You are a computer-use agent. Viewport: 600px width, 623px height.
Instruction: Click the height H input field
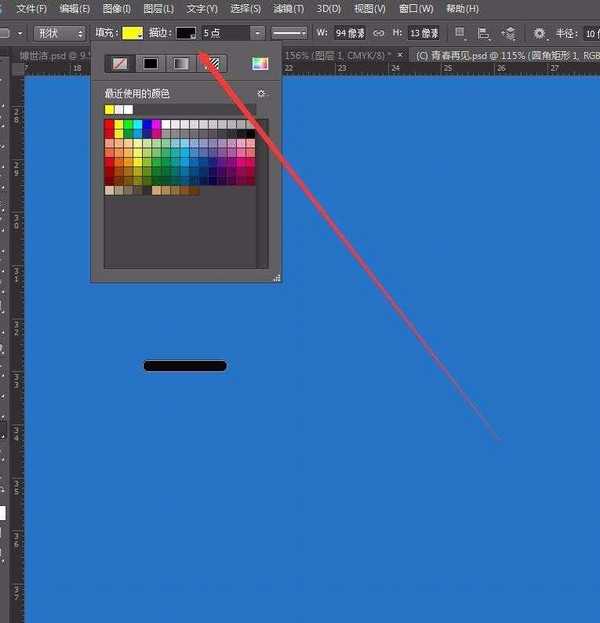(423, 33)
